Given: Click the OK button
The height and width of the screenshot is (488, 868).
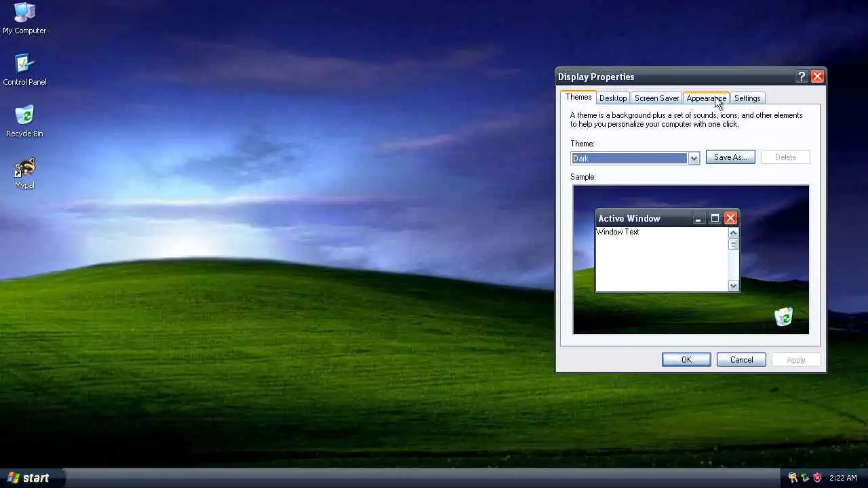Looking at the screenshot, I should (686, 360).
